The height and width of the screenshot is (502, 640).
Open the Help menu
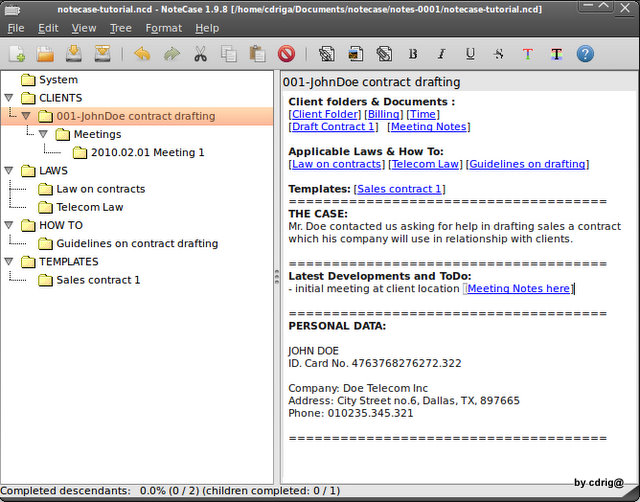pos(207,28)
